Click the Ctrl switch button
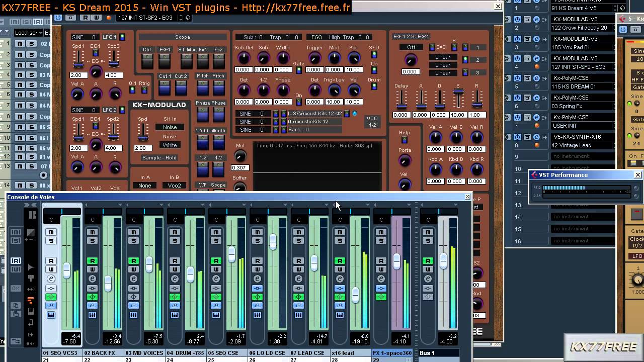 pyautogui.click(x=147, y=61)
